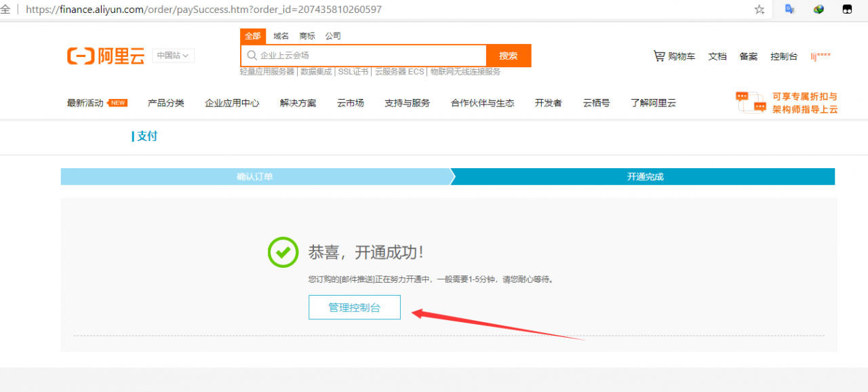
Task: Click the 邮件推送 provisioning notice text
Action: [431, 279]
